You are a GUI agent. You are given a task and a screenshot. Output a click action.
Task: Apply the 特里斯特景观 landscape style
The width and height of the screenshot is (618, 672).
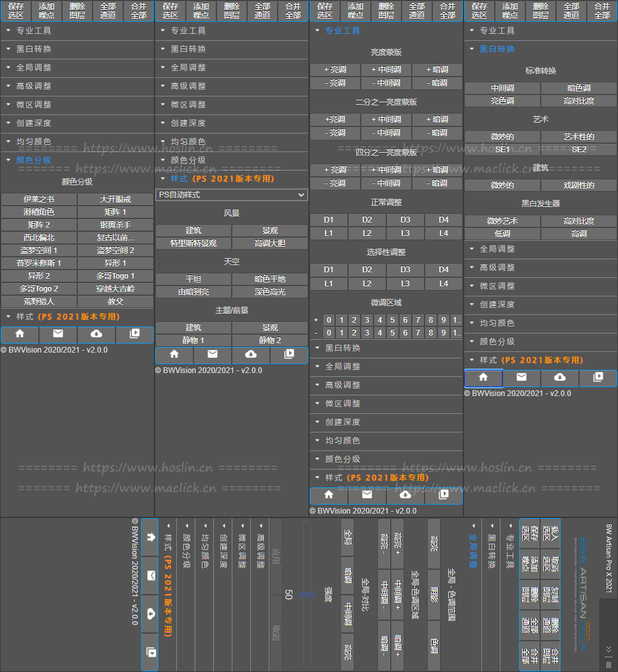193,243
